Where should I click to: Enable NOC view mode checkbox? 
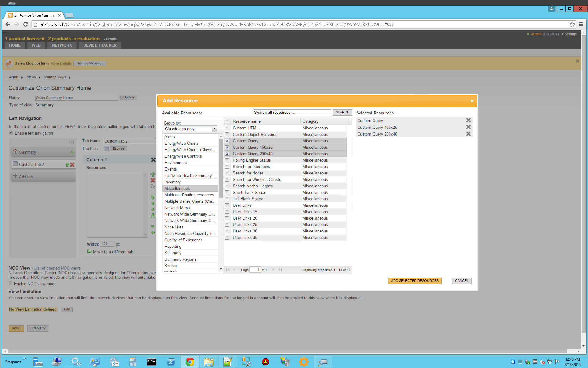11,284
